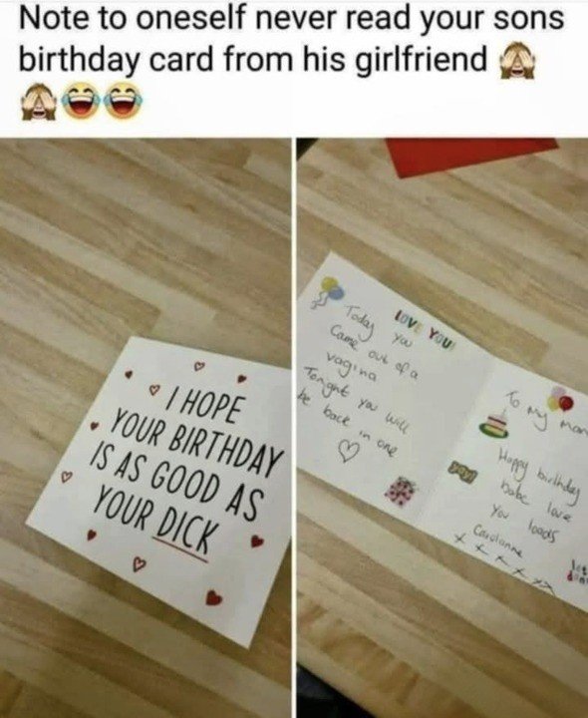588x718 pixels.
Task: Open the photo of the opened card
Action: click(x=442, y=428)
